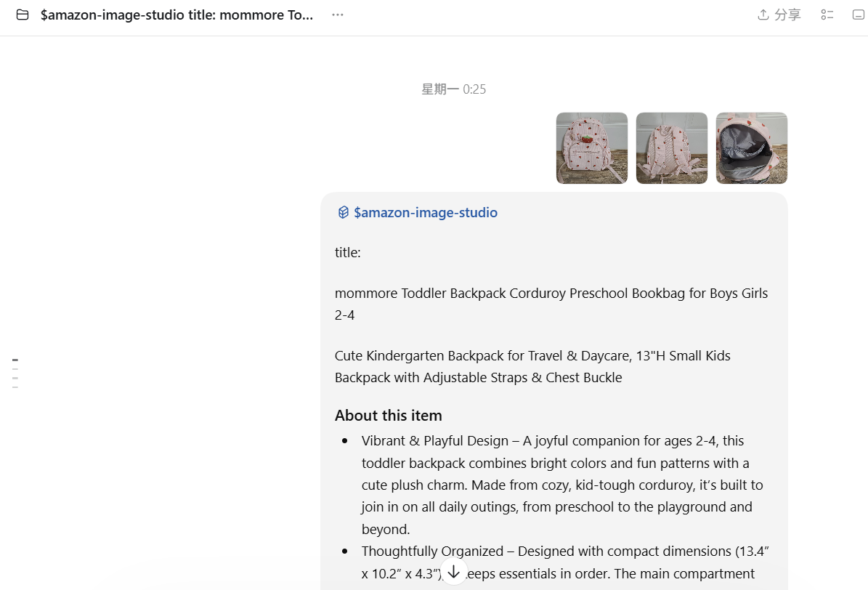Jump to the last conversation outline marker
Viewport: 868px width, 590px height.
[x=15, y=387]
